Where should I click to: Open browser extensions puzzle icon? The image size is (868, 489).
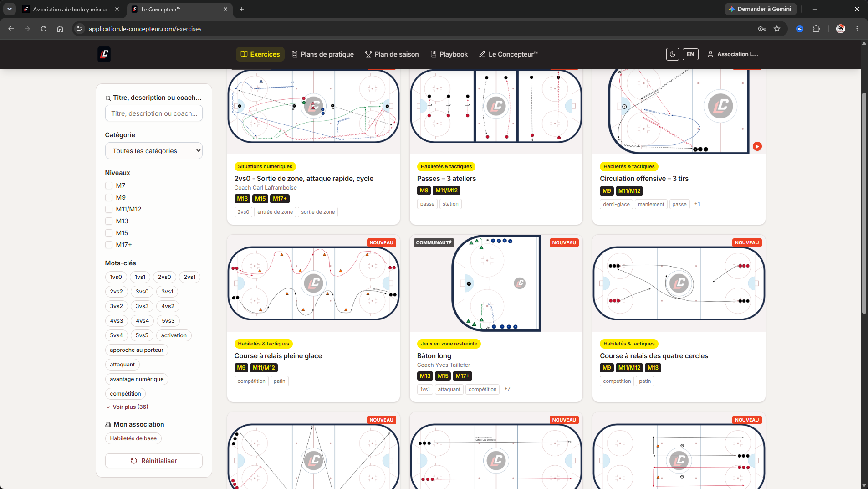click(x=817, y=29)
